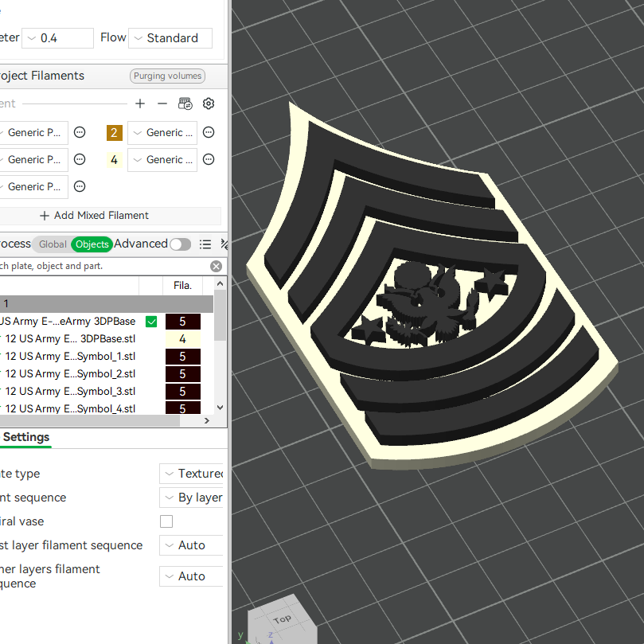This screenshot has height=644, width=644.
Task: Toggle the Advanced mode switch
Action: point(180,244)
